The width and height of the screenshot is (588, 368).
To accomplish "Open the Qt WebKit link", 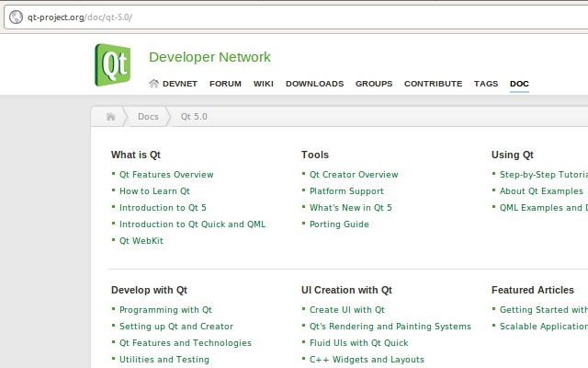I will pos(141,241).
